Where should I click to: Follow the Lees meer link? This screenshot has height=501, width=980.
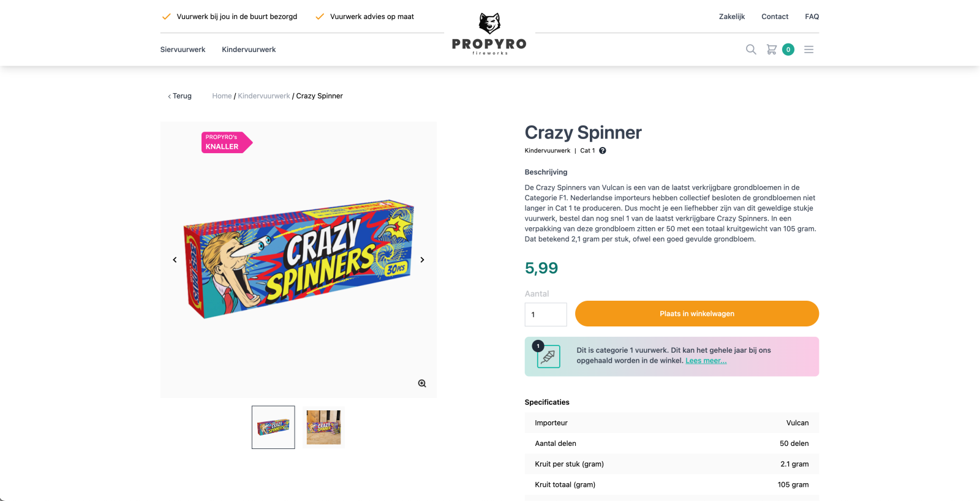(x=706, y=361)
